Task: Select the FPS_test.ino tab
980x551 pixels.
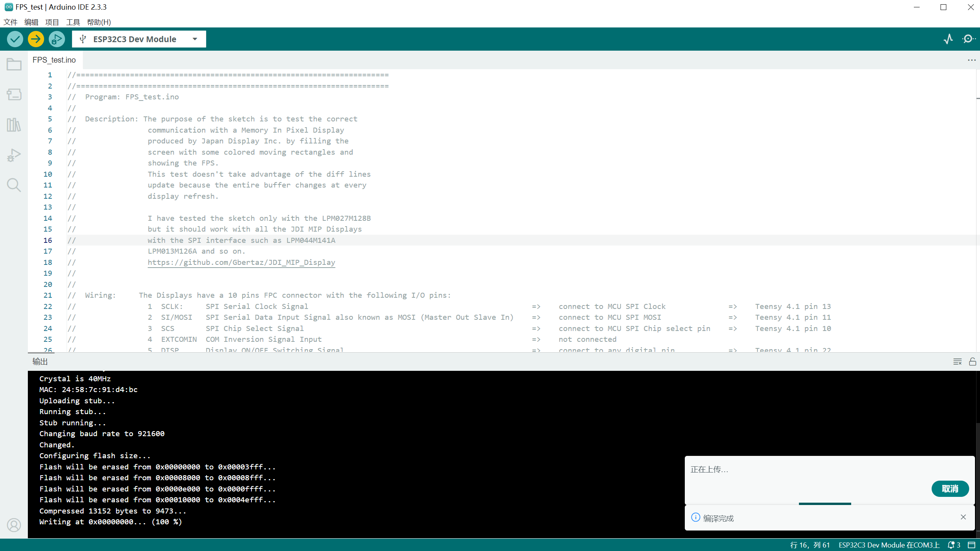Action: pyautogui.click(x=54, y=60)
